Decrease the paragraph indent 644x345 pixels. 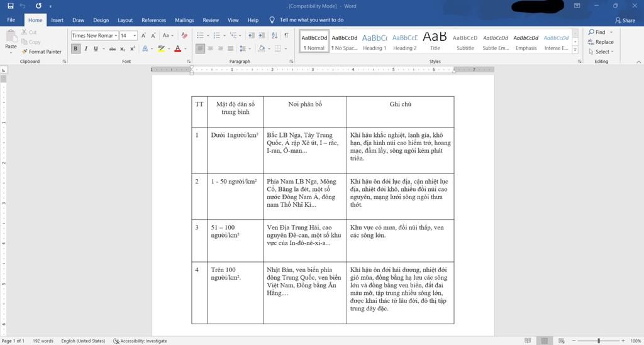coord(252,36)
